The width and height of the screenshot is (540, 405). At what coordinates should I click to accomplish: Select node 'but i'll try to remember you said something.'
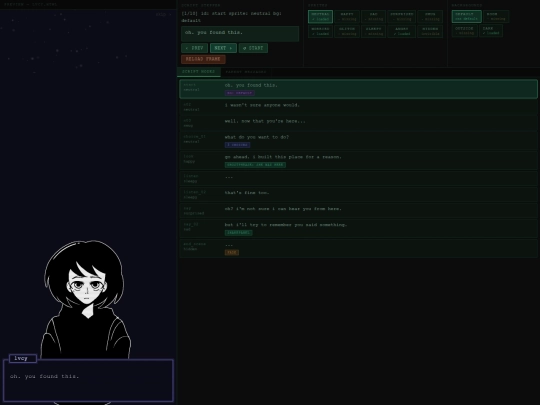359,229
